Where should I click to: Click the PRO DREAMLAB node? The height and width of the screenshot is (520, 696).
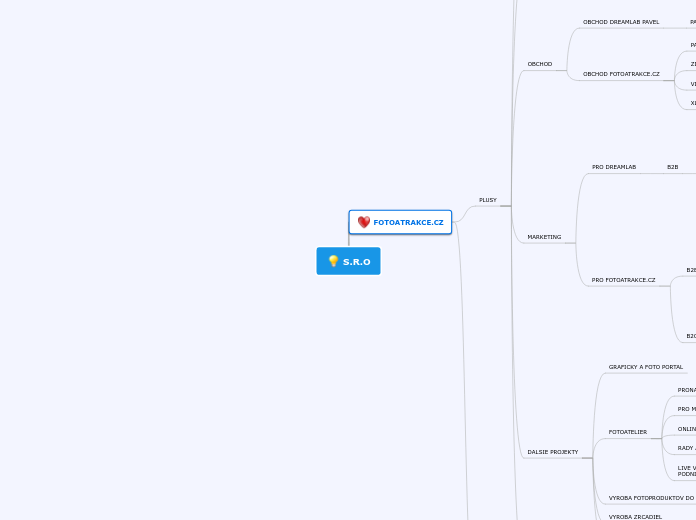pos(614,167)
